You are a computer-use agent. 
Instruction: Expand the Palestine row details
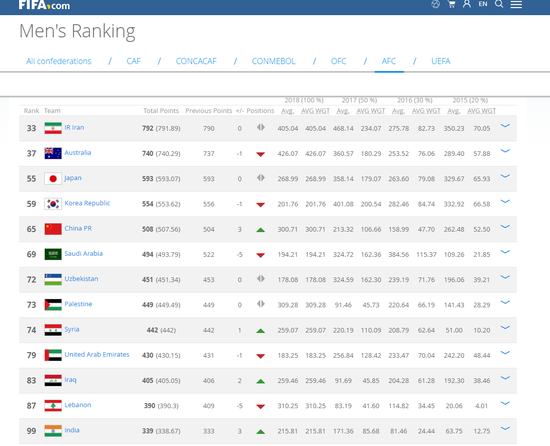[505, 302]
